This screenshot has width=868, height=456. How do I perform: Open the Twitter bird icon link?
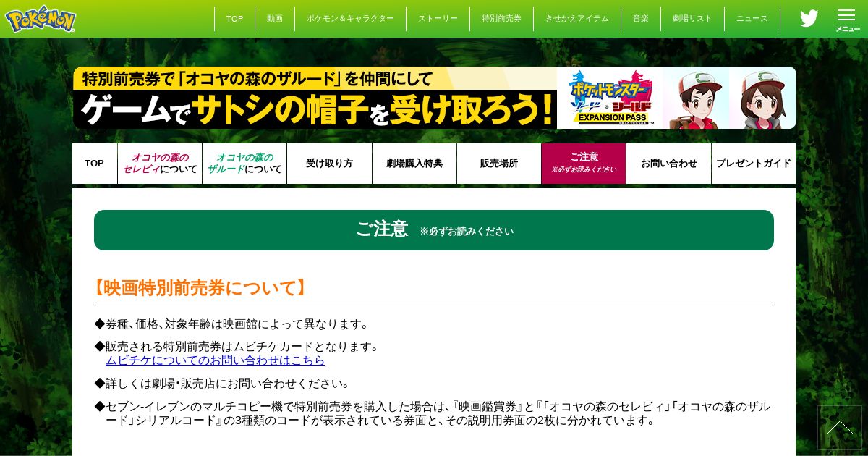[809, 18]
